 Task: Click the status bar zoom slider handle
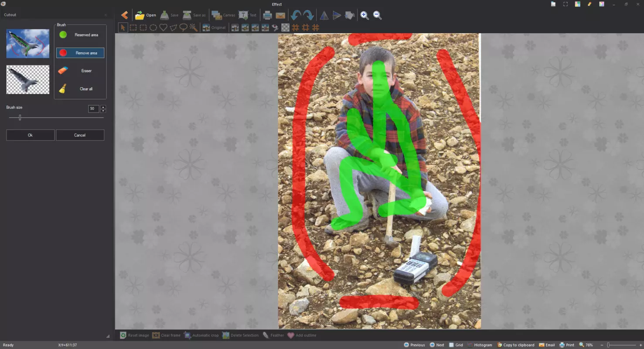point(608,345)
